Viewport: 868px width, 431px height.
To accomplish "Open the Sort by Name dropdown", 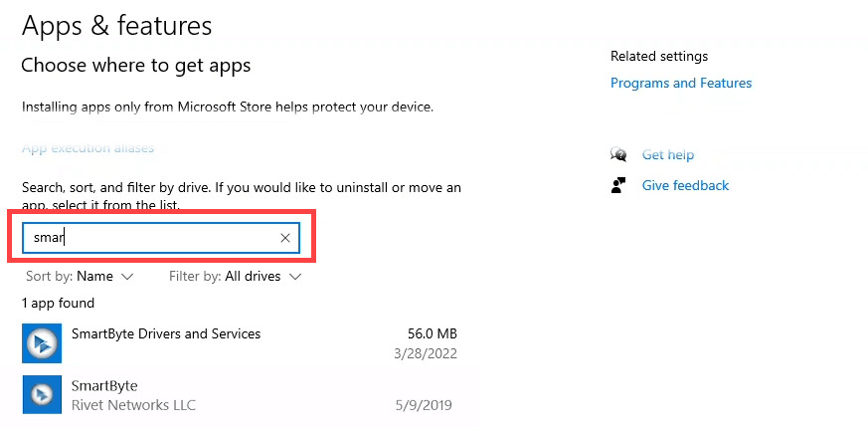I will tap(80, 276).
